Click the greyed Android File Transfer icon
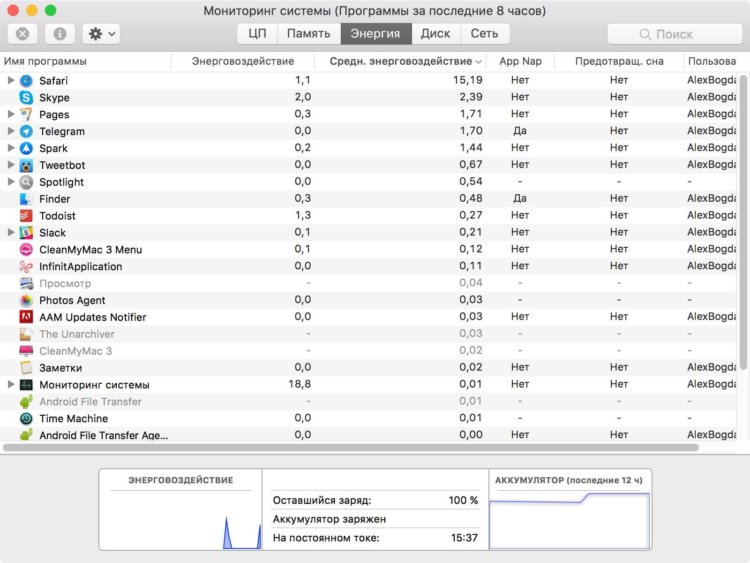 (26, 401)
